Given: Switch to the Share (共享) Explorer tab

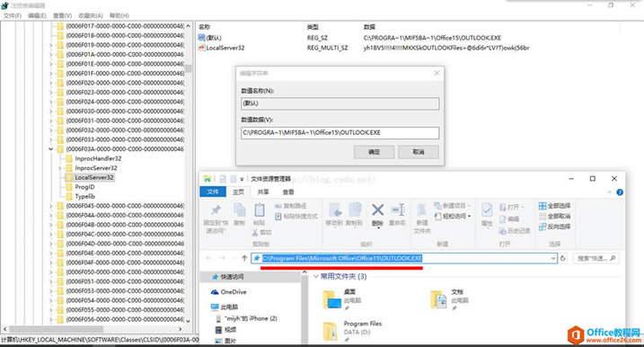Looking at the screenshot, I should 263,192.
